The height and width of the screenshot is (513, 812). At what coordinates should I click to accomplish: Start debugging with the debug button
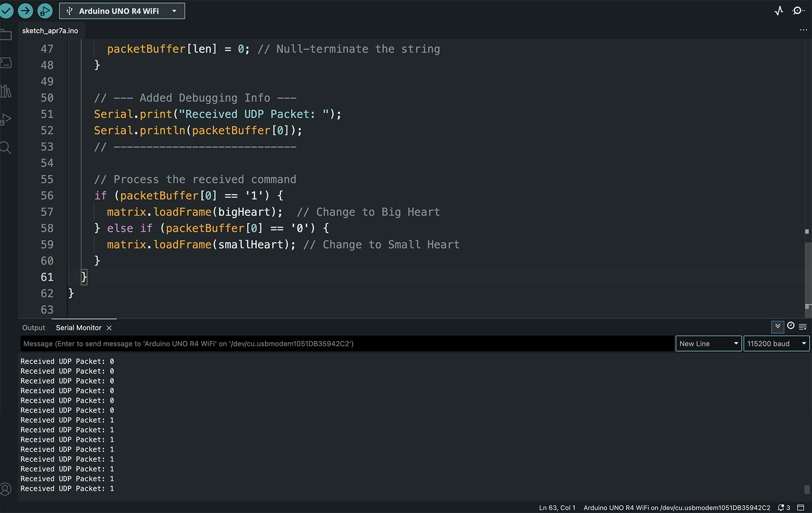44,11
